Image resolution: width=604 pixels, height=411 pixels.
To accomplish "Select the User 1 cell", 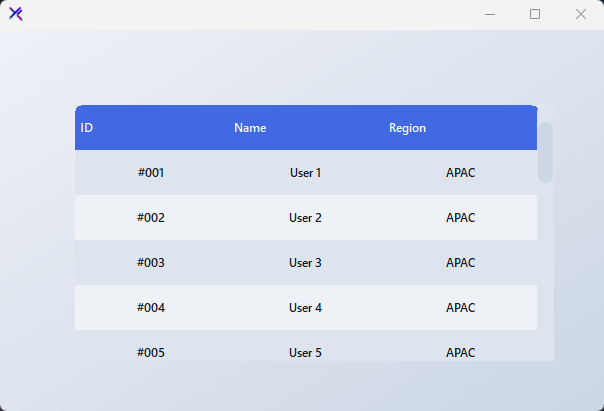I will 305,173.
